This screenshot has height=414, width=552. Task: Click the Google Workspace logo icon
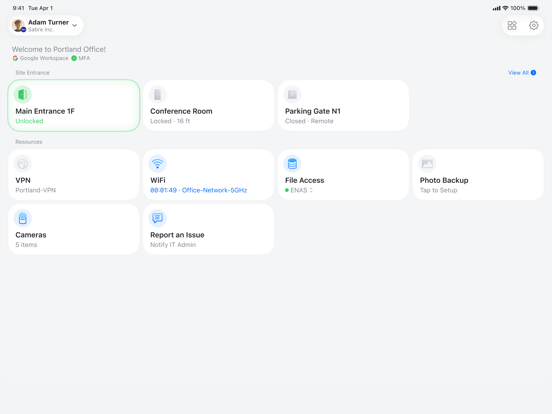point(15,58)
